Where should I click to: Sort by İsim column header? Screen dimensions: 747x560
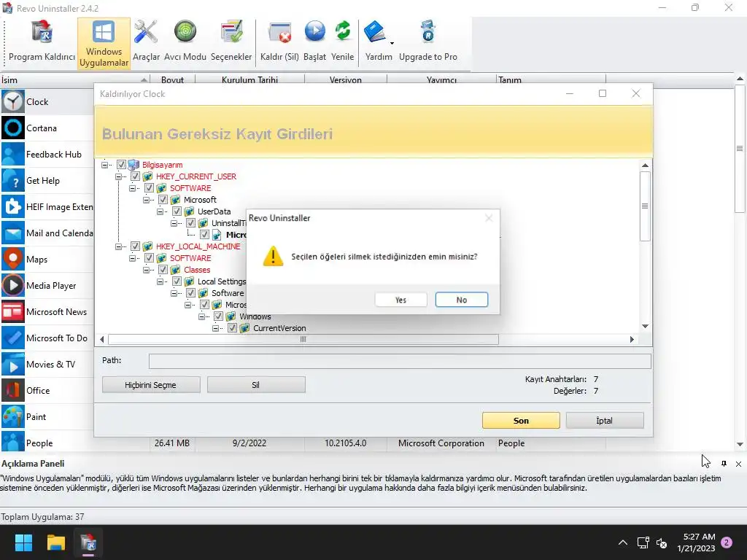[75, 79]
